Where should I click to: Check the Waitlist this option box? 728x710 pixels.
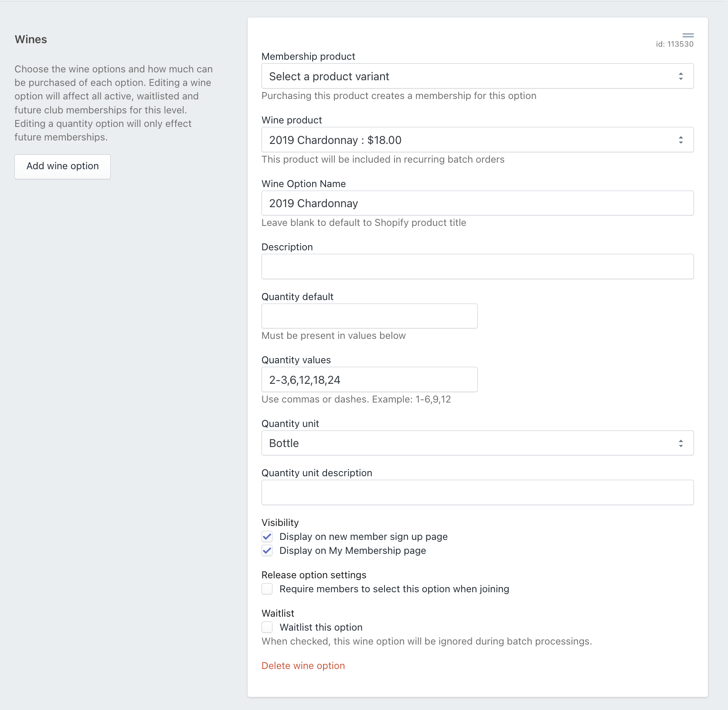tap(267, 627)
